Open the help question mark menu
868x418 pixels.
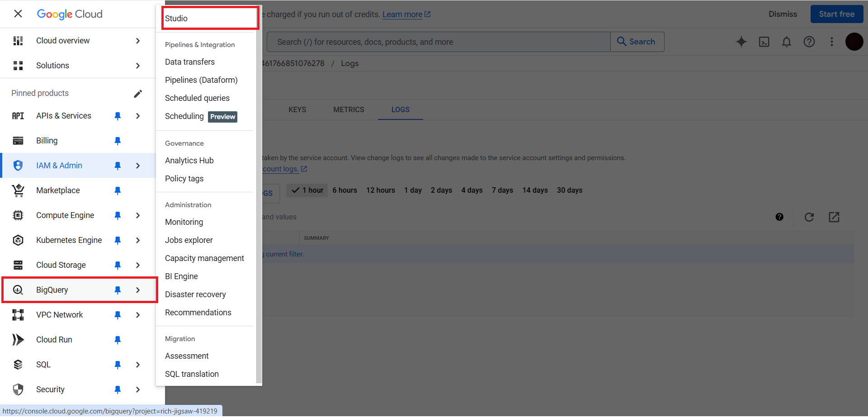click(809, 42)
